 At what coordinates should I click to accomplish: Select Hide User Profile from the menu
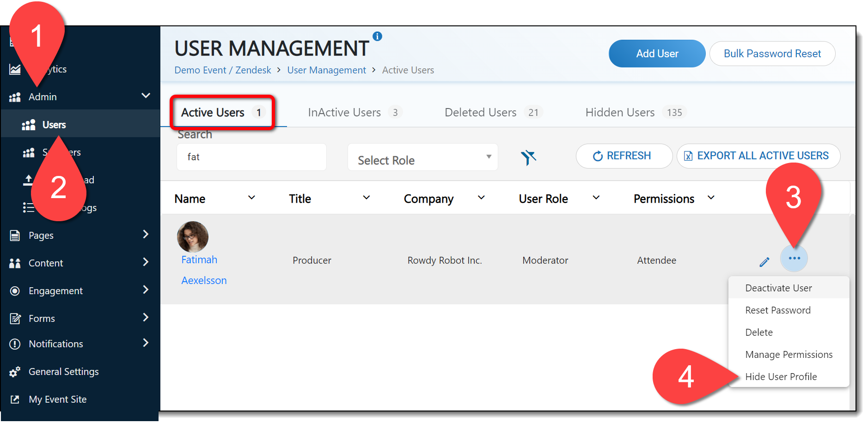pos(781,376)
